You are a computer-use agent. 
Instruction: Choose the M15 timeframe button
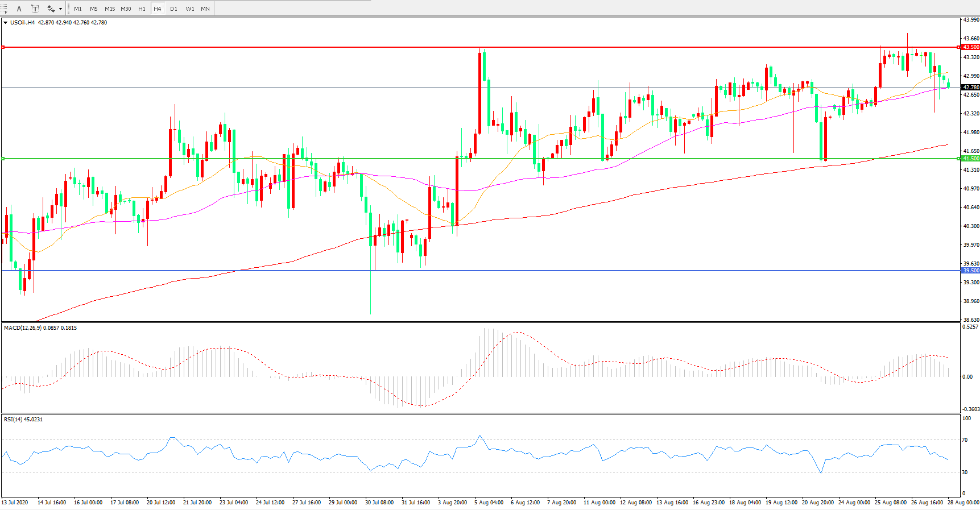coord(110,9)
